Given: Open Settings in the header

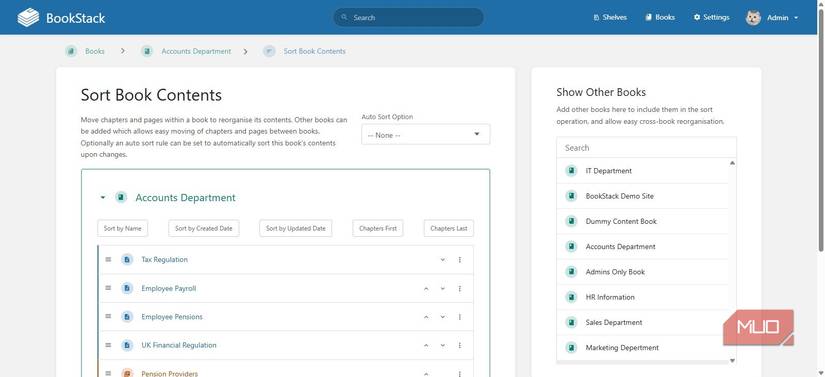Looking at the screenshot, I should [x=711, y=17].
